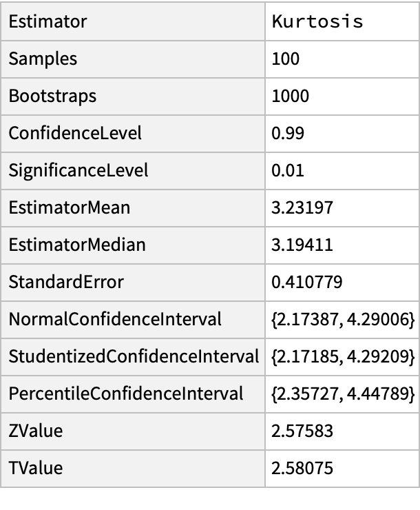This screenshot has width=420, height=510.
Task: Click the studentized interval {2.17185, 4.29209}
Action: [x=343, y=356]
